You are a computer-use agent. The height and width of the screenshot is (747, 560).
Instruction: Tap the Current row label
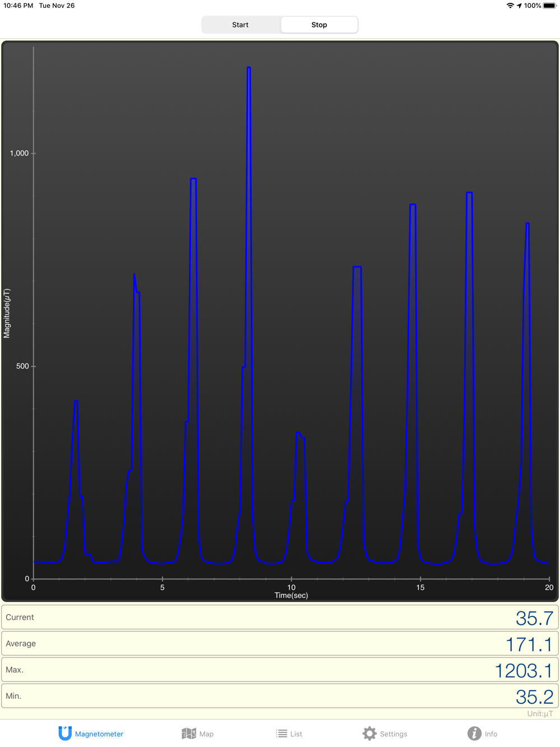[x=20, y=617]
